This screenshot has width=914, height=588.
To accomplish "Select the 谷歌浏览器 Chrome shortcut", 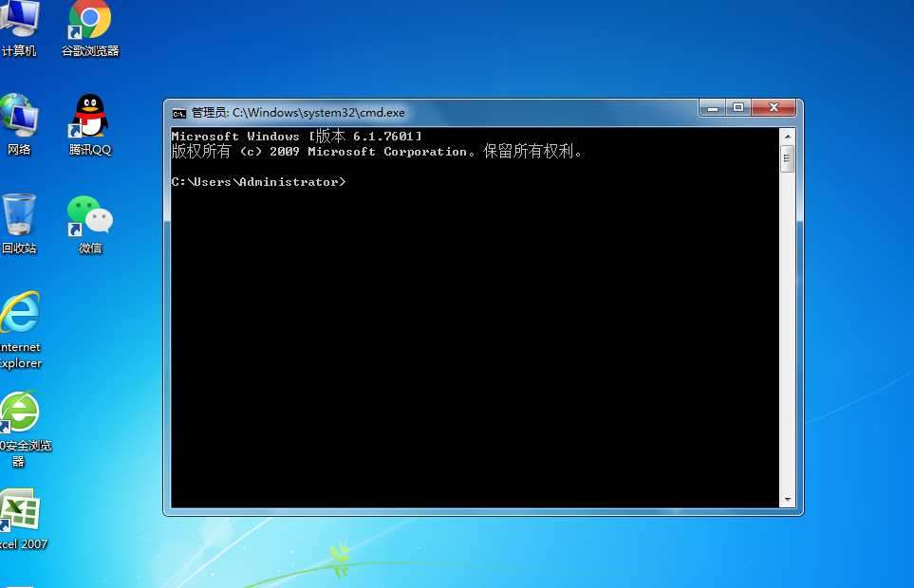I will tap(90, 28).
